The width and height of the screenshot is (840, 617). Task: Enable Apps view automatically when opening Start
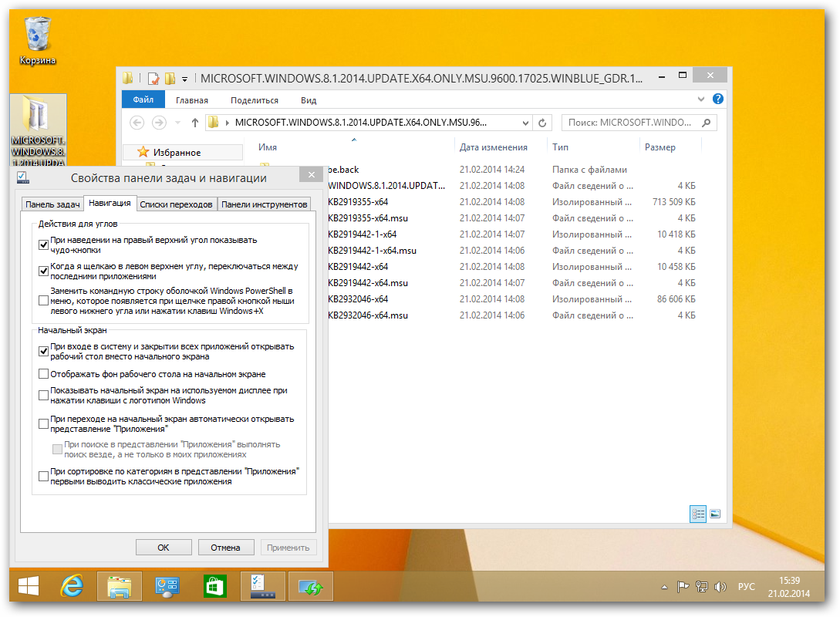click(x=43, y=423)
